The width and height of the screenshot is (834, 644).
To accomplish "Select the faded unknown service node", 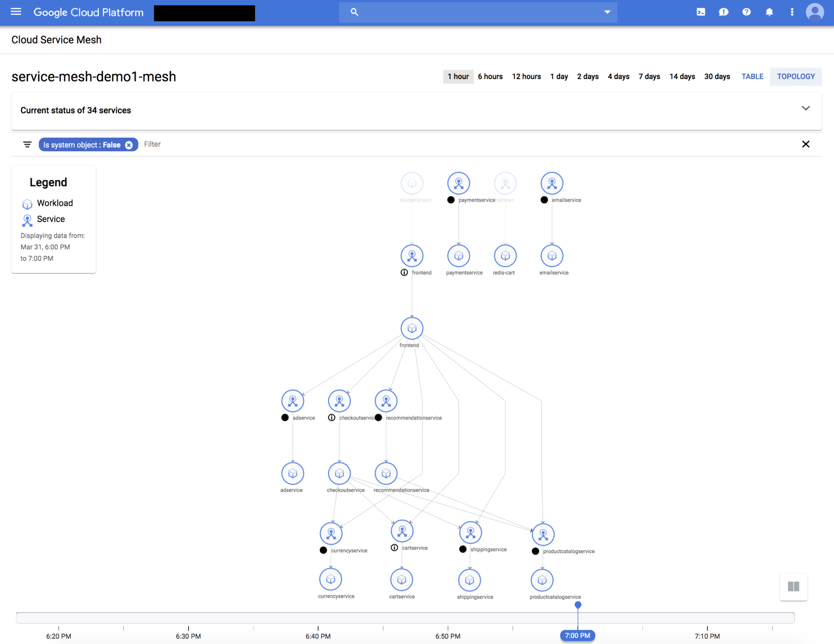I will (x=505, y=183).
